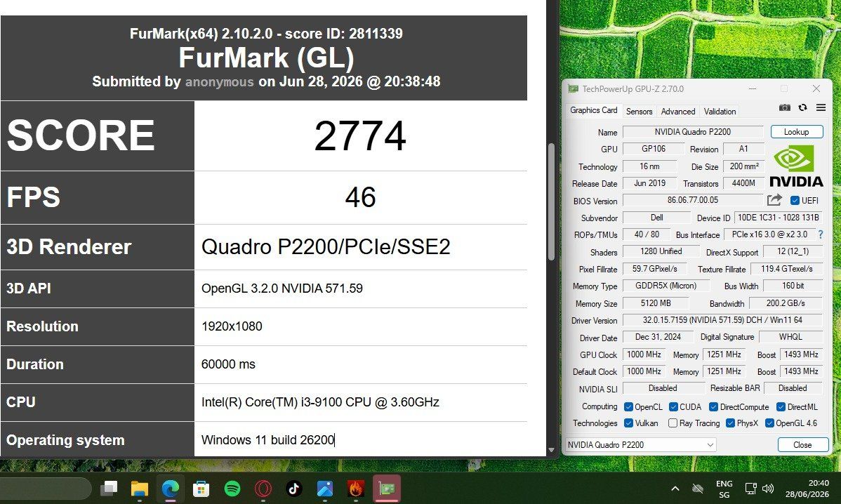
Task: Open the GPU-Z hamburger menu
Action: pyautogui.click(x=821, y=108)
